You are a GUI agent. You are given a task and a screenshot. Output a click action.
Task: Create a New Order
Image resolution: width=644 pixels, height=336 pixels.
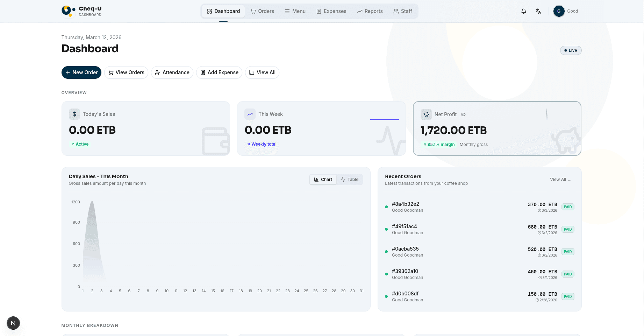[x=81, y=72]
